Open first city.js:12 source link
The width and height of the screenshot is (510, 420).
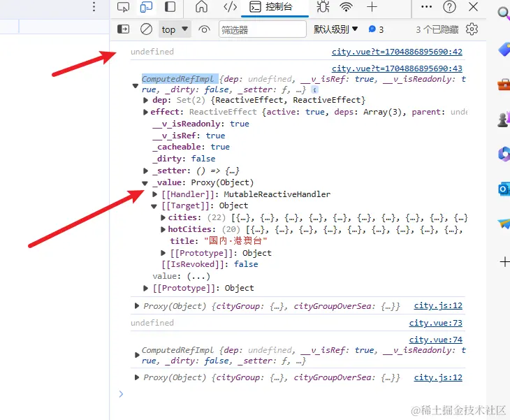click(438, 306)
